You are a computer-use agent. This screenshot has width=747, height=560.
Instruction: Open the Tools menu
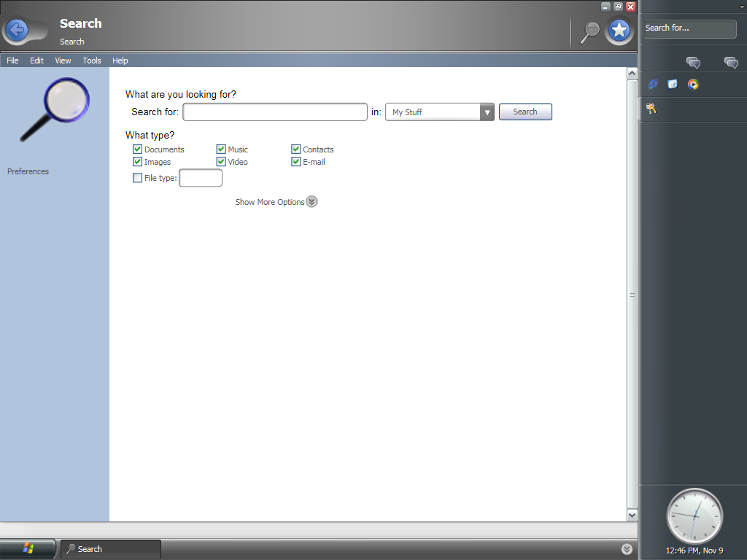coord(92,61)
